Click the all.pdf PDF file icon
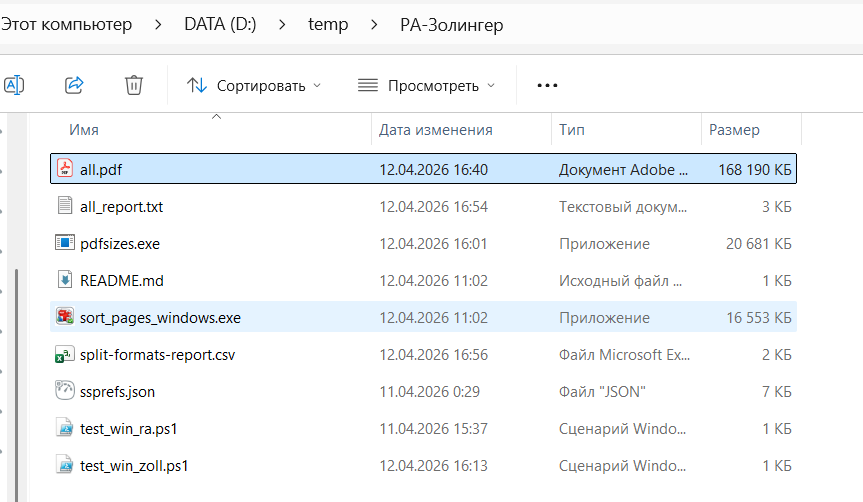Viewport: 863px width, 502px height. [65, 170]
